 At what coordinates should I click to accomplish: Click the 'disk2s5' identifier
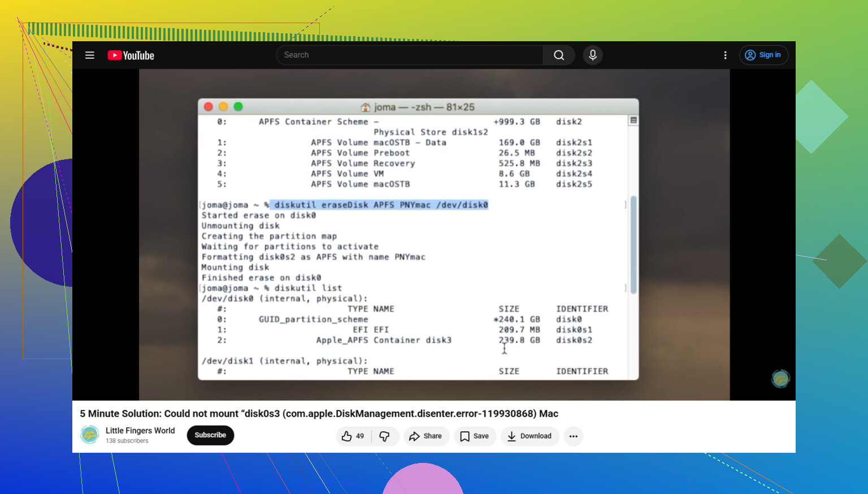[x=574, y=185]
